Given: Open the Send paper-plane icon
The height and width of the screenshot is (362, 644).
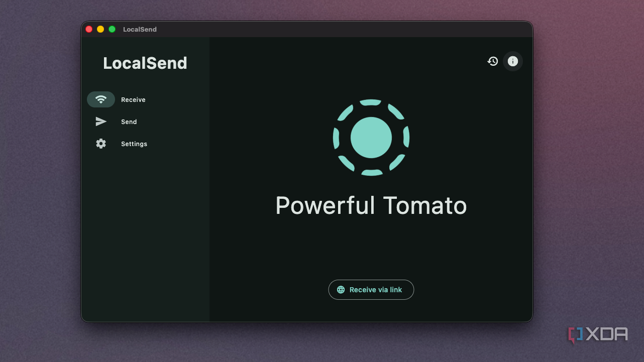Looking at the screenshot, I should pos(101,122).
